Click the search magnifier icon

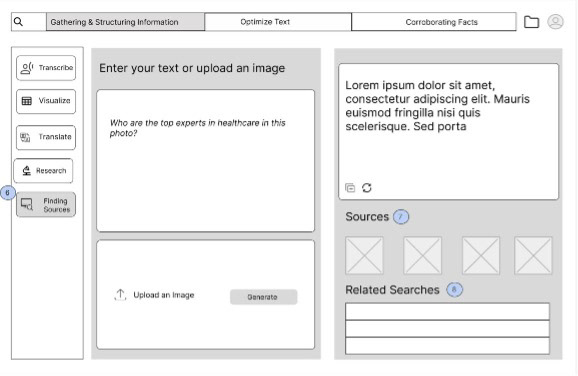[18, 22]
